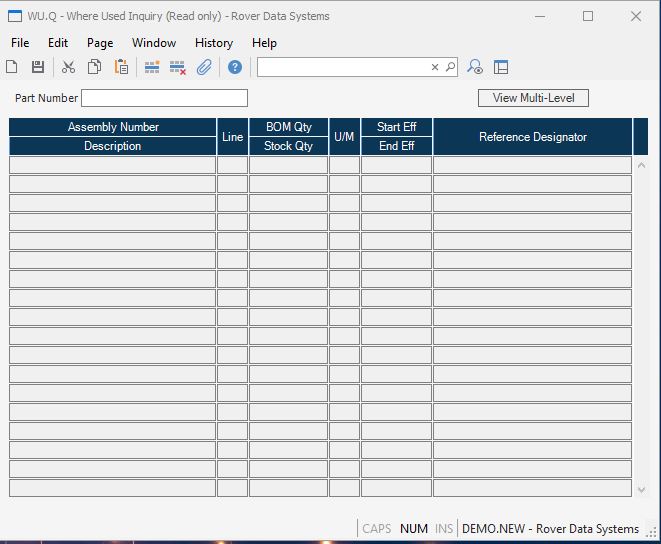Screen dimensions: 661x544
Task: Click the first Assembly Number cell
Action: [x=113, y=165]
